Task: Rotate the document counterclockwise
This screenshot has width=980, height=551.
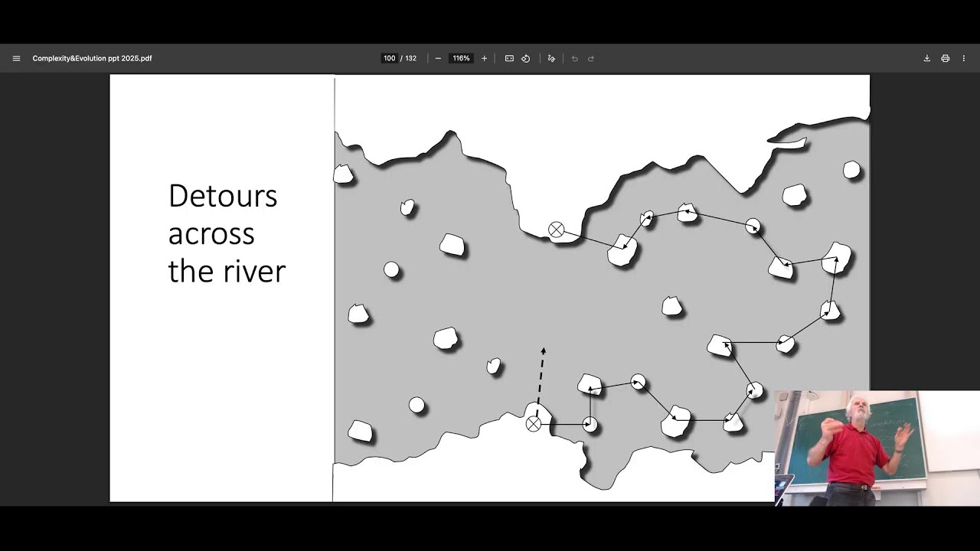Action: (x=526, y=58)
